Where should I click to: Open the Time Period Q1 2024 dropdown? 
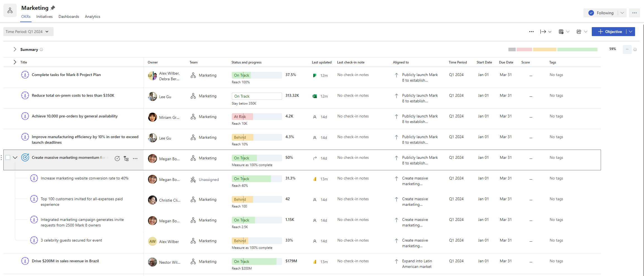tap(28, 32)
